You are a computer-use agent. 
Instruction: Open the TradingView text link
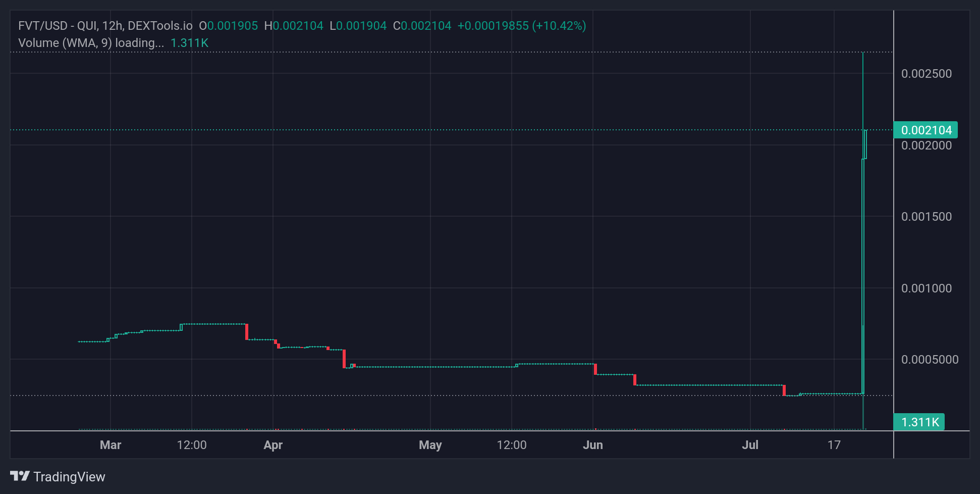pos(69,477)
